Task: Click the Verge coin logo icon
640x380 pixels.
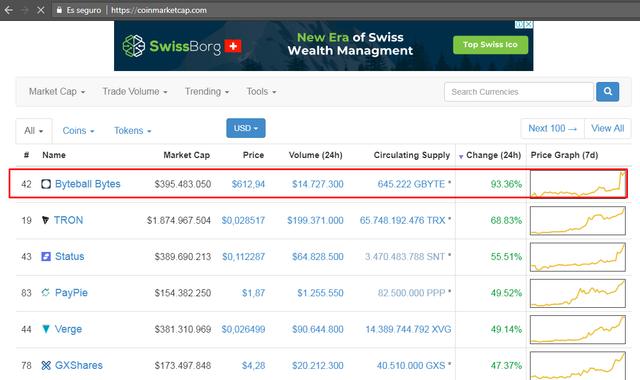Action: 46,329
